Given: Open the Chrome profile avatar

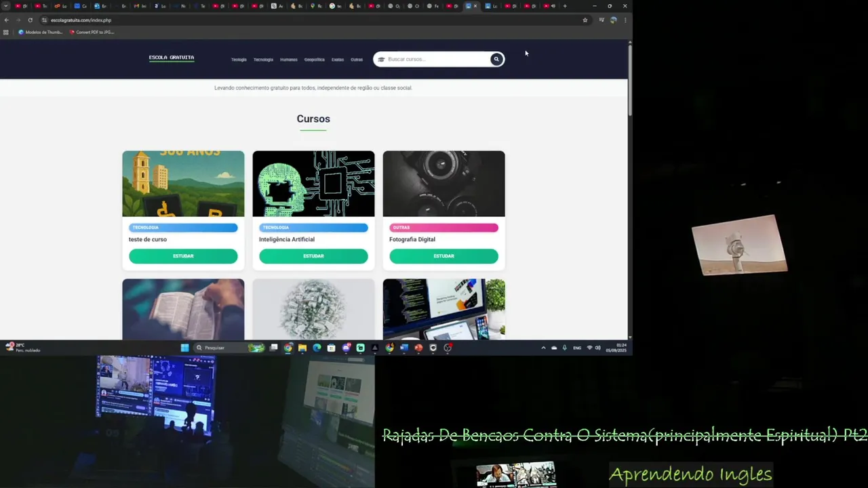Looking at the screenshot, I should click(x=613, y=20).
